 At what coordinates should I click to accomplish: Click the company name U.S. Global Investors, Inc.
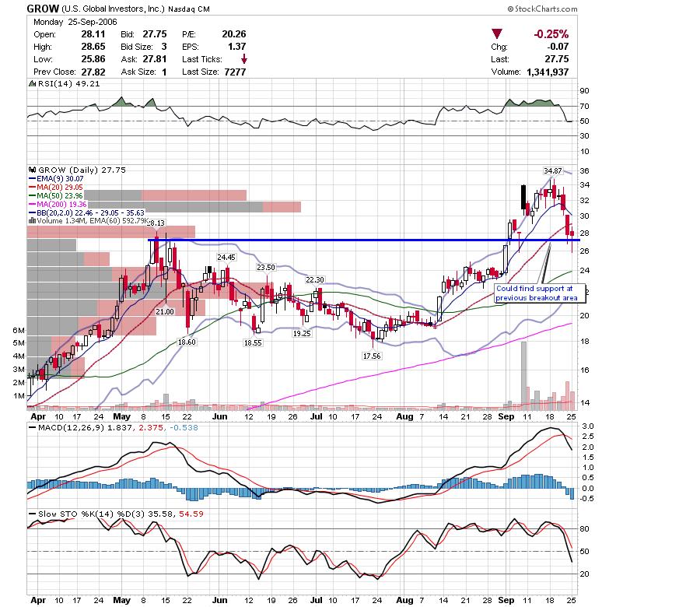pyautogui.click(x=113, y=9)
